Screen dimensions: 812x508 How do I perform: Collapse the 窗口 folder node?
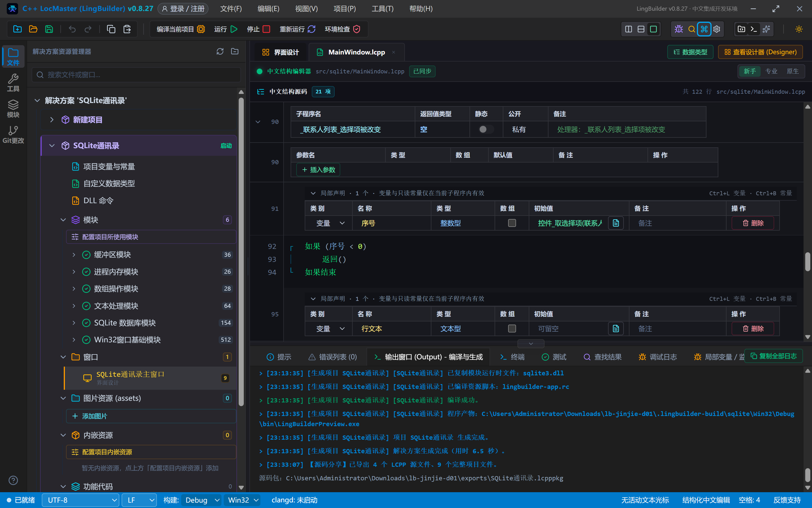63,357
